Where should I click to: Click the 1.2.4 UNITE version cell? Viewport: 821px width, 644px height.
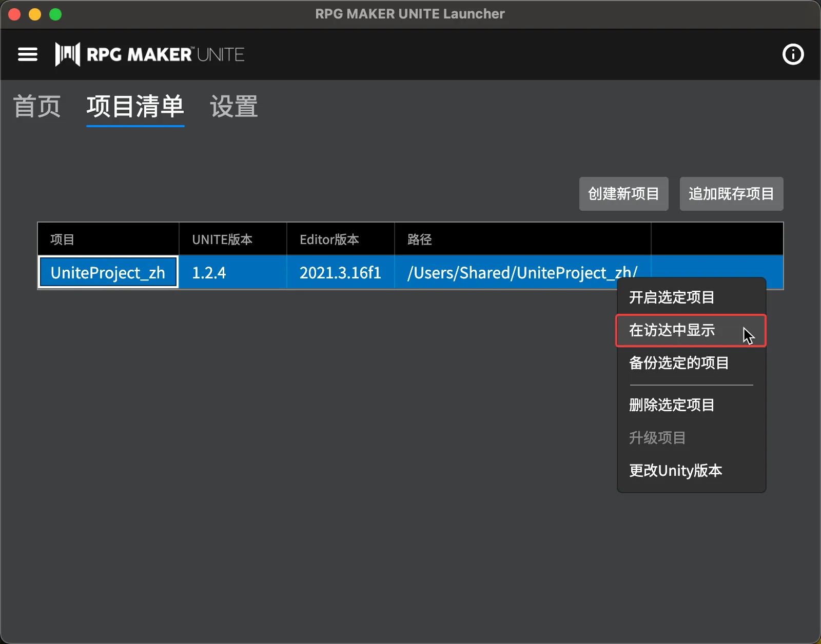coord(232,272)
